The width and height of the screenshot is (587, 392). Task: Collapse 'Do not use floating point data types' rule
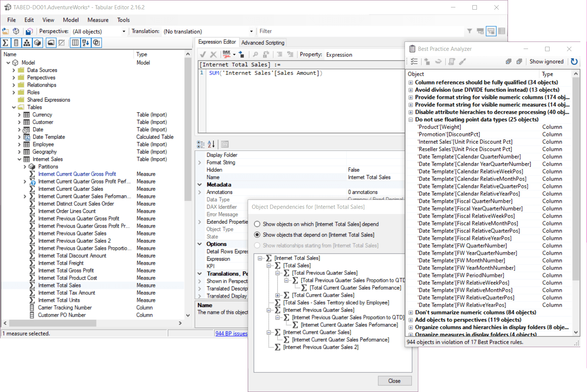[x=411, y=119]
